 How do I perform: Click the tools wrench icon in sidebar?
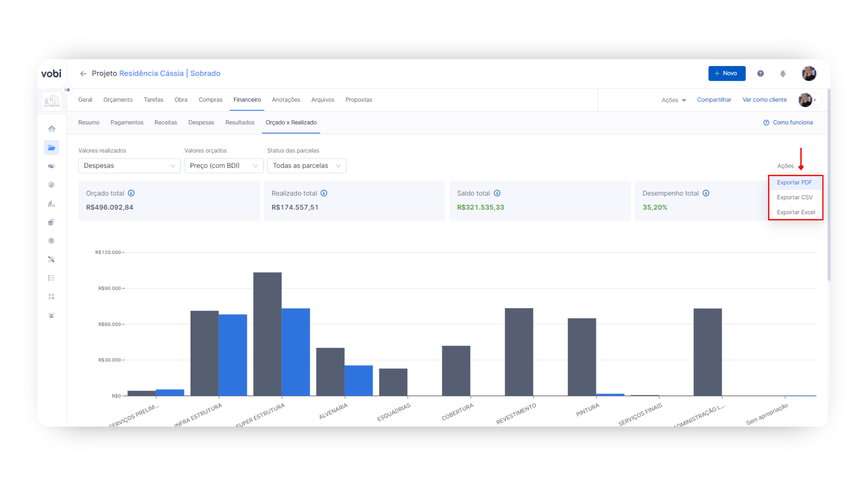(x=52, y=259)
